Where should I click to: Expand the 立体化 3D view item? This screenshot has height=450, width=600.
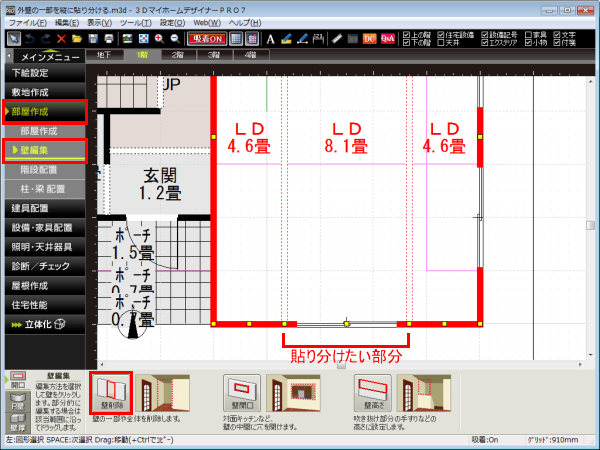click(x=48, y=323)
